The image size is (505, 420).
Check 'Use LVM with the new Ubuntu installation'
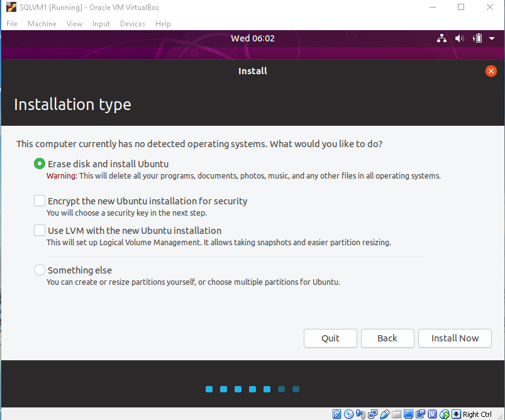(x=40, y=231)
